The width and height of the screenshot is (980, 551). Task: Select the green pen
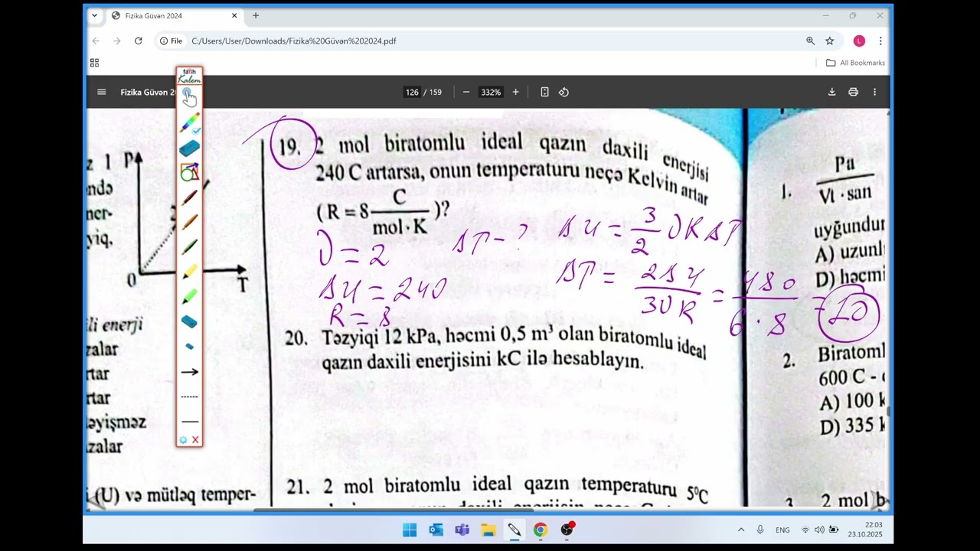(189, 246)
